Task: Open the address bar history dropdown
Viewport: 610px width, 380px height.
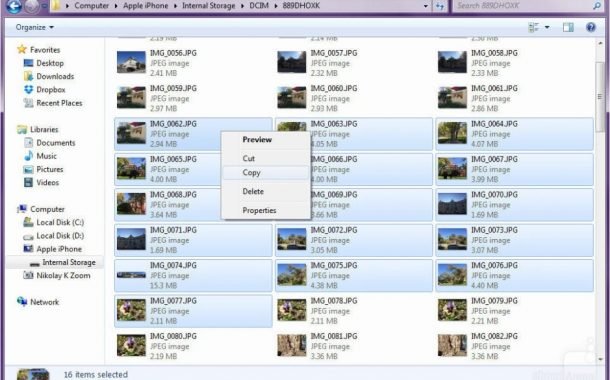Action: pos(426,6)
